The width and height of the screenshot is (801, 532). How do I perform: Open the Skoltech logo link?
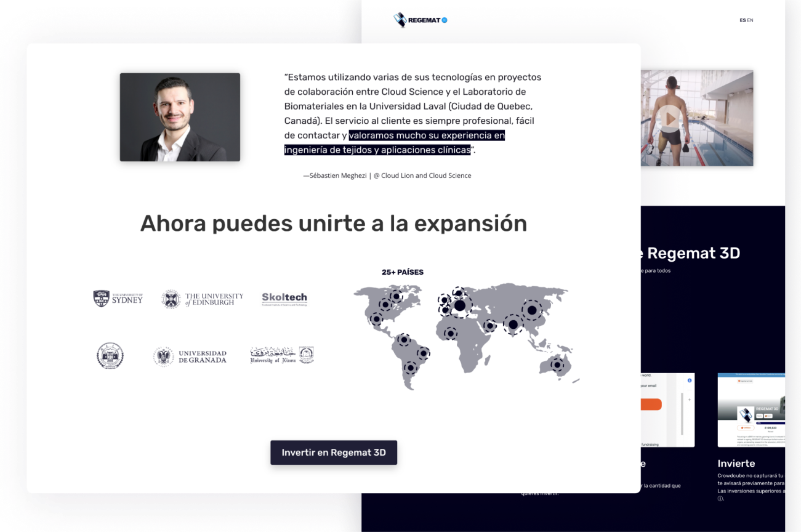(x=283, y=297)
